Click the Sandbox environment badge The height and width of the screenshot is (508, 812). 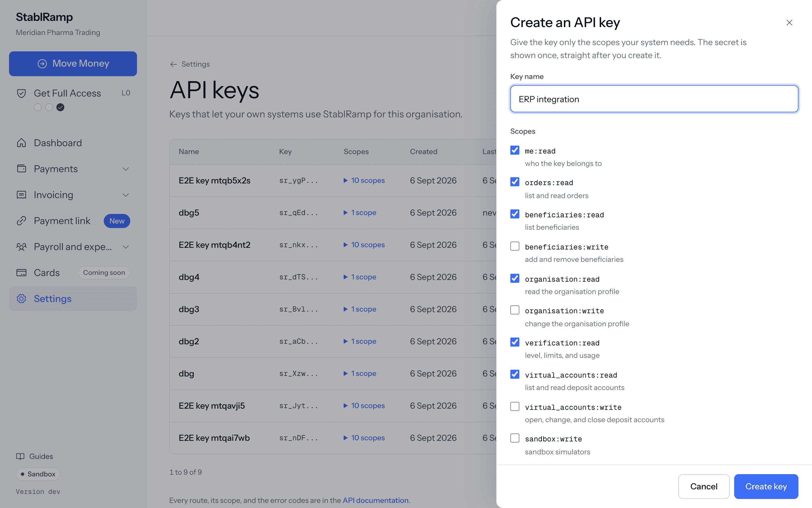pos(38,474)
